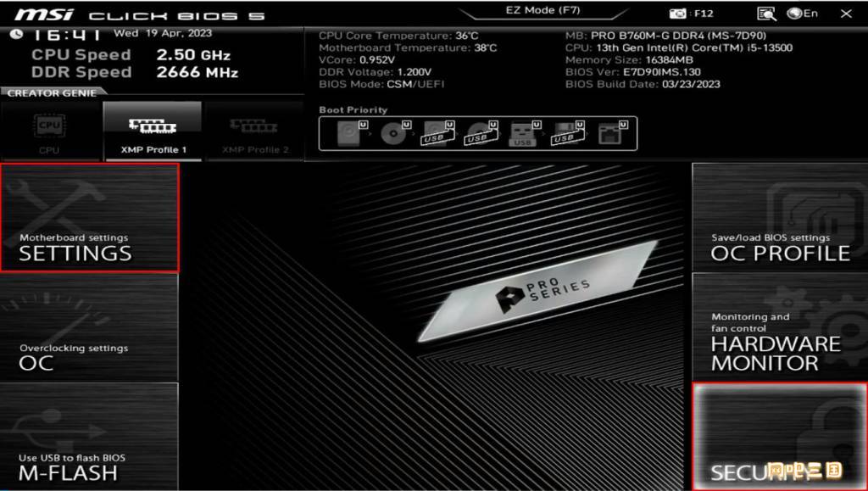Click the screenshot camera icon (F12)
The image size is (868, 491).
(677, 14)
